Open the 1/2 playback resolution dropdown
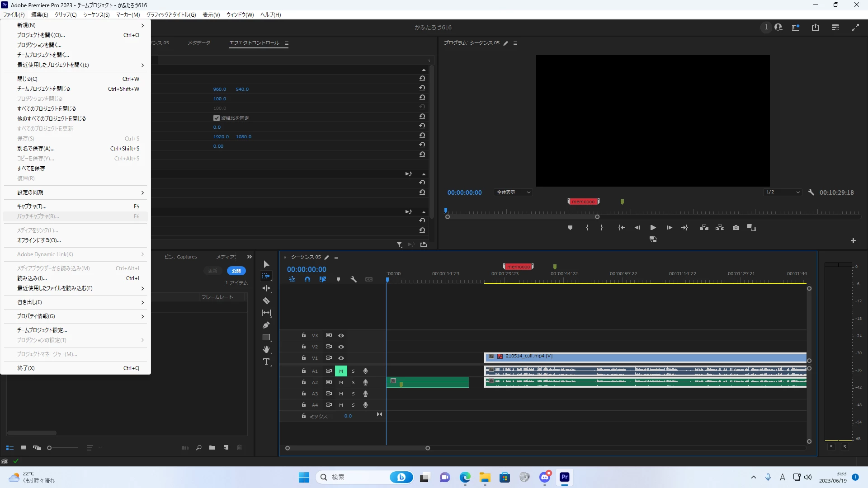This screenshot has width=868, height=488. [x=783, y=192]
